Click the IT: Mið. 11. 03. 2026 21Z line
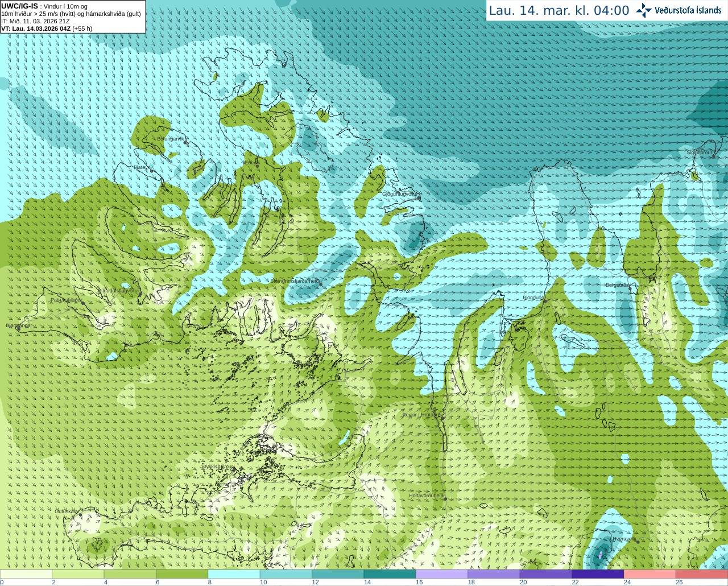The width and height of the screenshot is (728, 586). tap(35, 21)
